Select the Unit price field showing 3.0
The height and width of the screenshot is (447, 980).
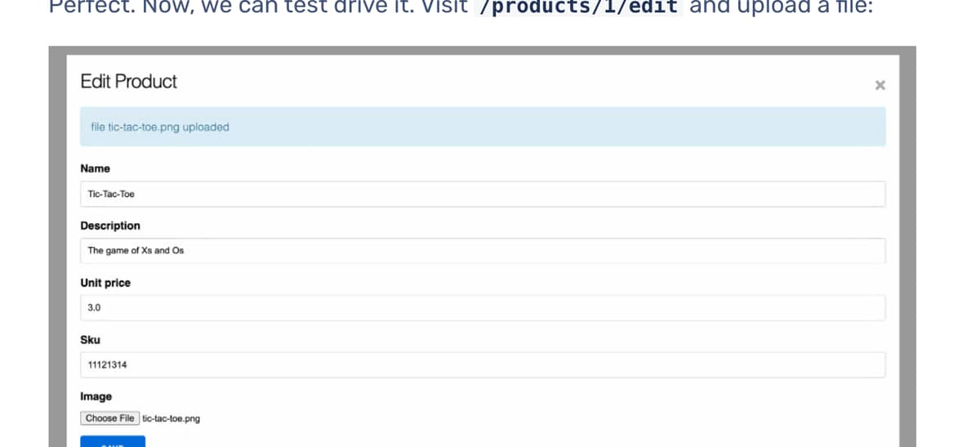pyautogui.click(x=483, y=307)
